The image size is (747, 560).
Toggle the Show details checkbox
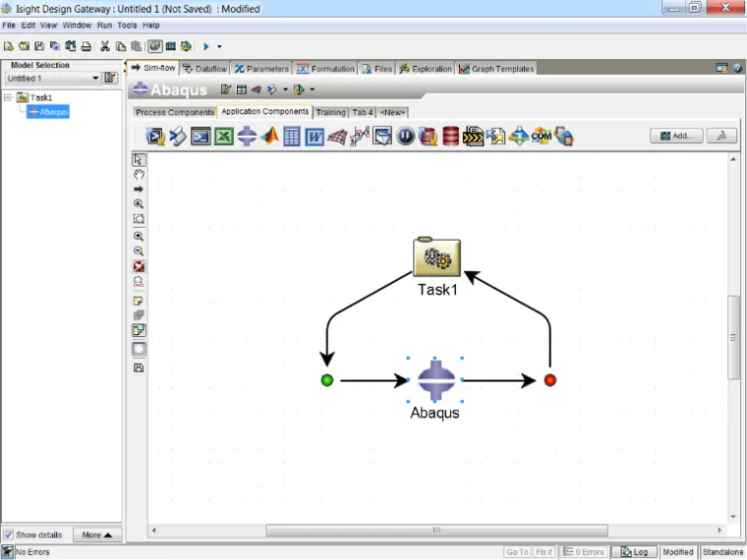8,534
